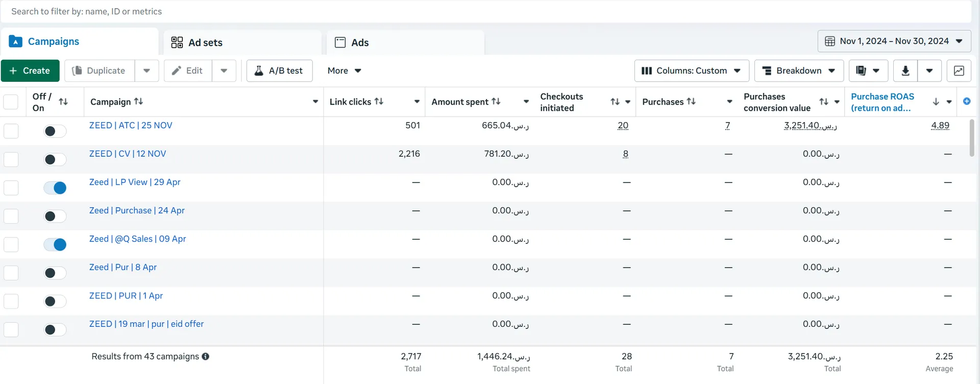The width and height of the screenshot is (980, 384).
Task: Click the green Create button
Action: tap(30, 70)
